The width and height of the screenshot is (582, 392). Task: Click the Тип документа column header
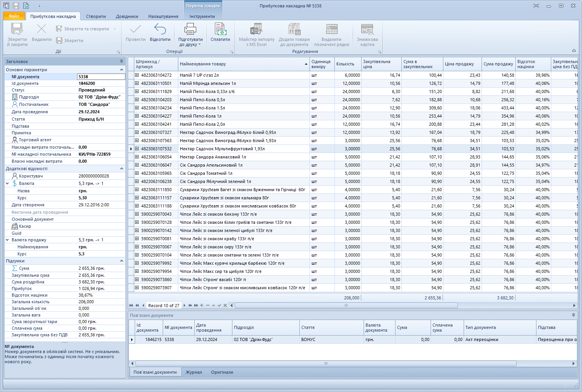pyautogui.click(x=500, y=327)
